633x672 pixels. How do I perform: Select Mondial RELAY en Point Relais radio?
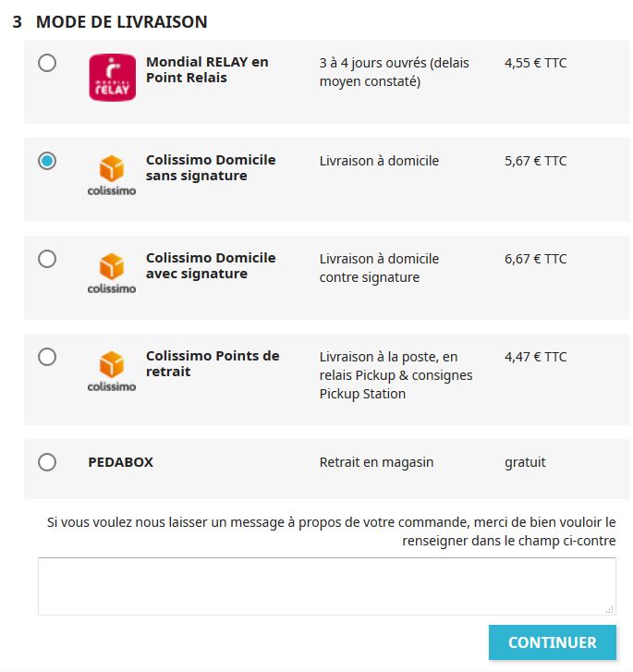[47, 63]
